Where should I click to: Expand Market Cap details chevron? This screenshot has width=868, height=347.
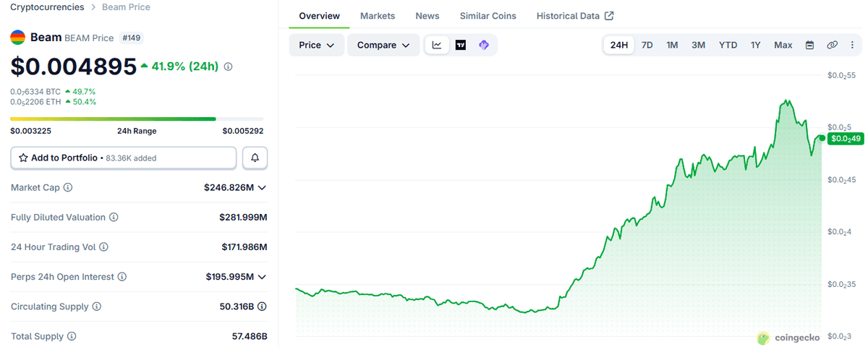click(x=262, y=187)
